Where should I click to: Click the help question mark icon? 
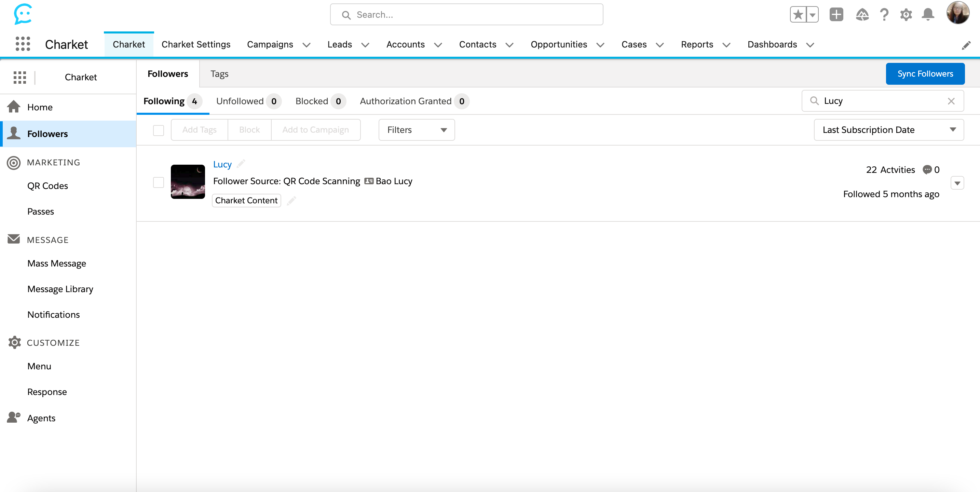[x=884, y=15]
